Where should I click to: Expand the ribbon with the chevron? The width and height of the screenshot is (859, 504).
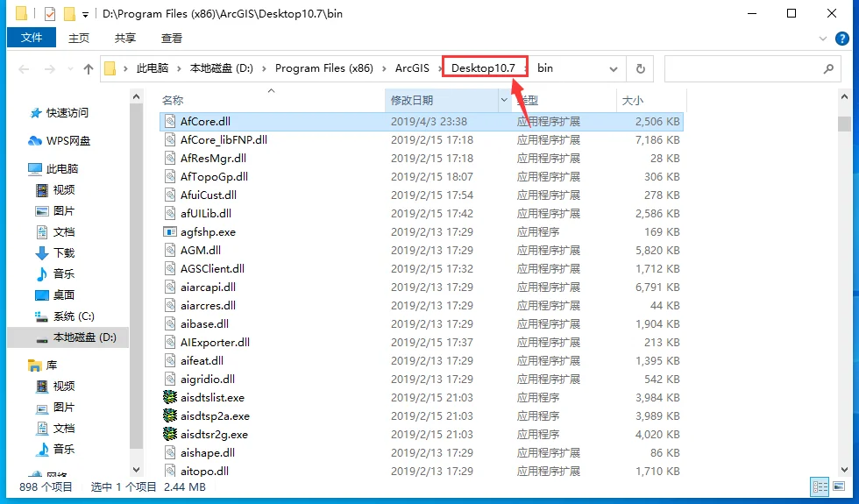point(823,39)
